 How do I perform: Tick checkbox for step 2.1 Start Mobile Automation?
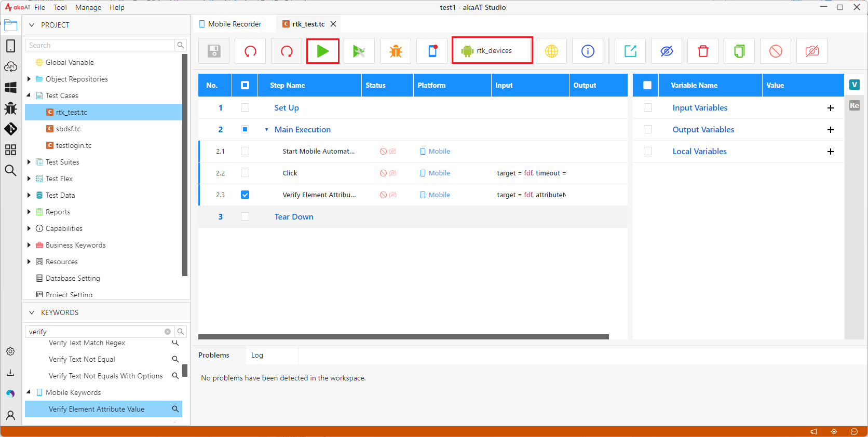pyautogui.click(x=245, y=151)
